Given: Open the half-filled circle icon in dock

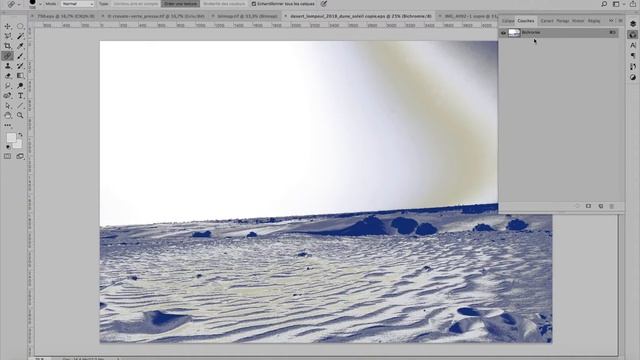Looking at the screenshot, I should click(x=633, y=77).
